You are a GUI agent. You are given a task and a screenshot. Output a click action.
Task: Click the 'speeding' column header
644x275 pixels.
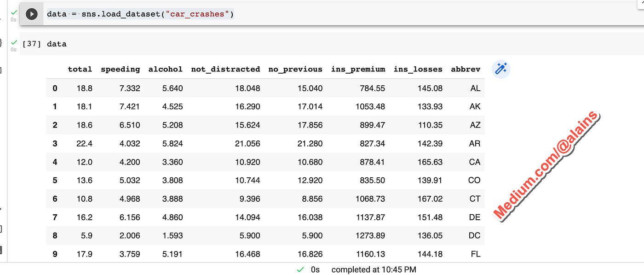pyautogui.click(x=121, y=69)
